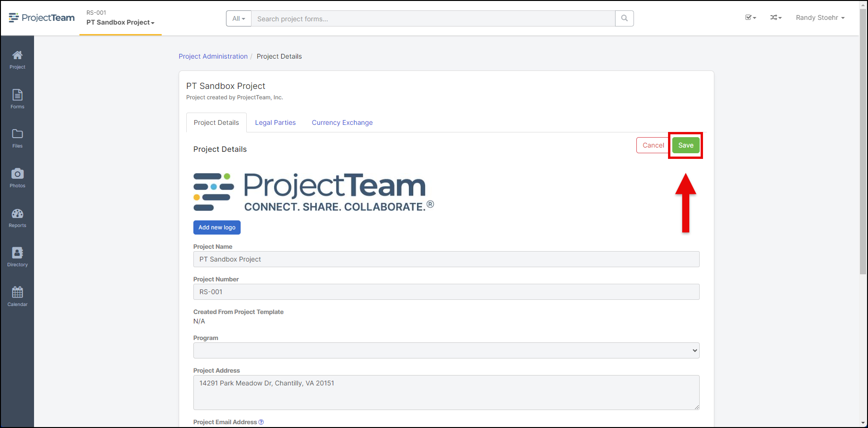Click the 'Created From Project Template' label

[238, 312]
